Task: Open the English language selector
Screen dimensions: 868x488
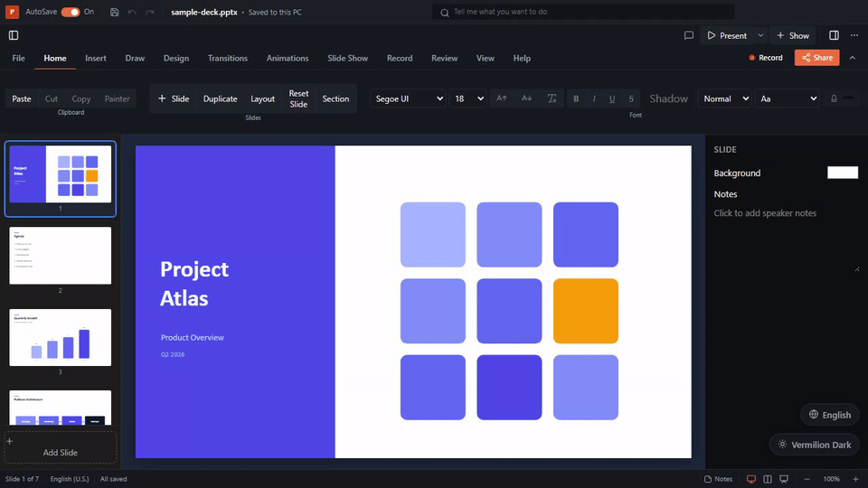Action: pos(830,415)
